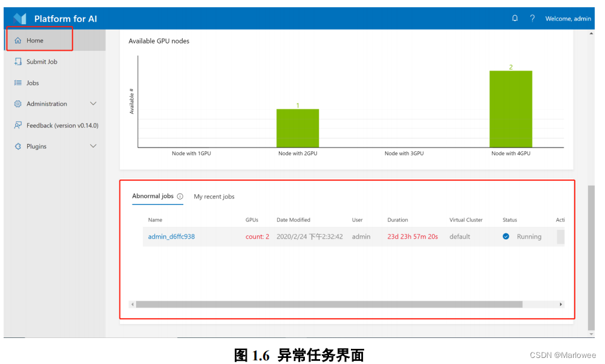The width and height of the screenshot is (605, 364).
Task: Select the Home icon in sidebar
Action: pos(18,40)
